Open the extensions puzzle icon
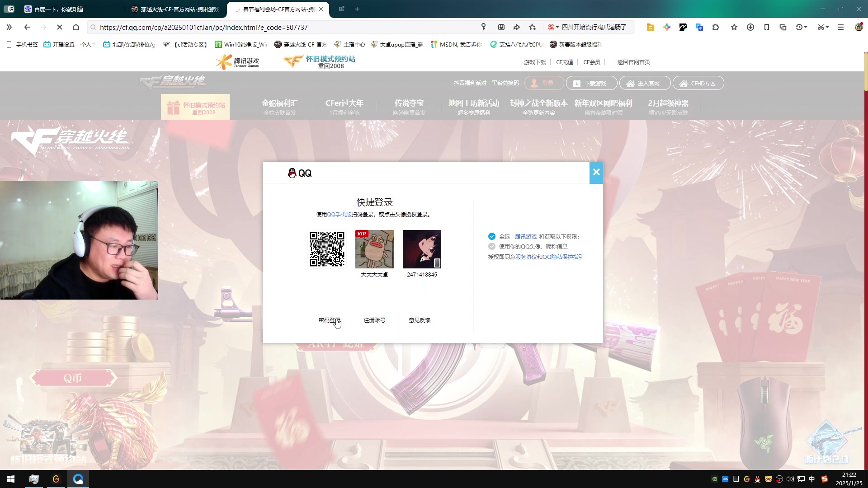Viewport: 868px width, 488px height. (716, 27)
